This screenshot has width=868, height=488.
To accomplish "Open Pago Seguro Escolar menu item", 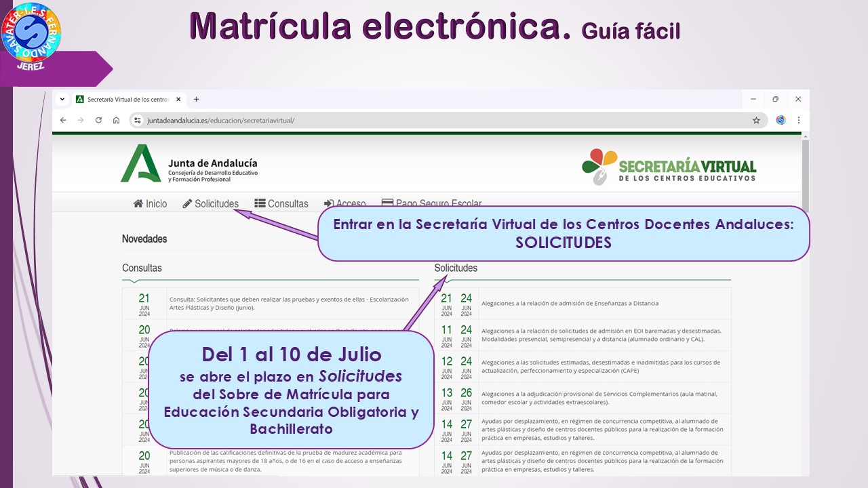I will point(432,203).
